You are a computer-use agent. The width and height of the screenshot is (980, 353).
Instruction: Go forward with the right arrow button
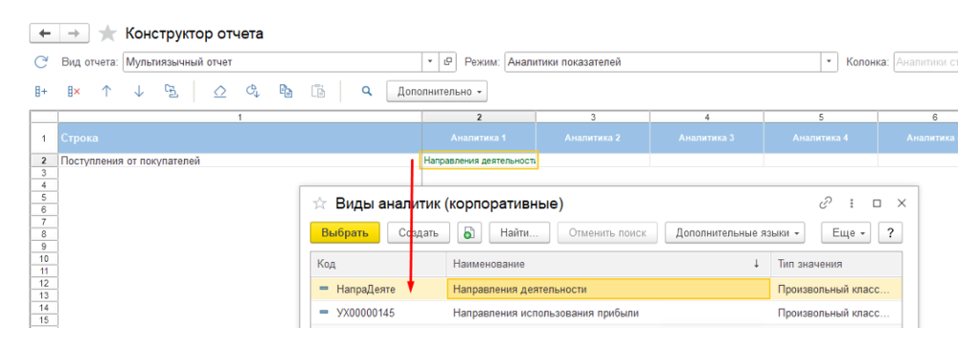pos(75,34)
